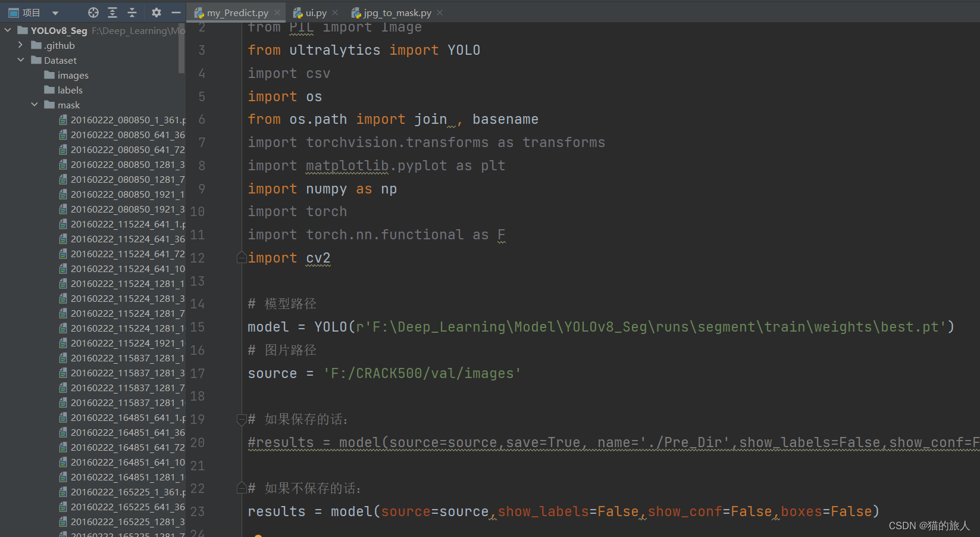Select file 20160222_165225_1_361
This screenshot has width=980, height=537.
tap(128, 492)
